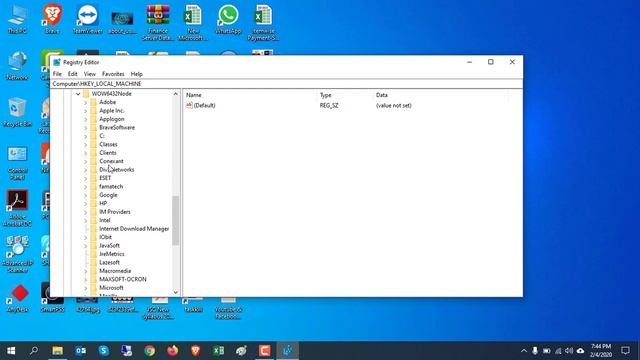Open Brave browser desktop shortcut
The width and height of the screenshot is (640, 360).
point(52,19)
